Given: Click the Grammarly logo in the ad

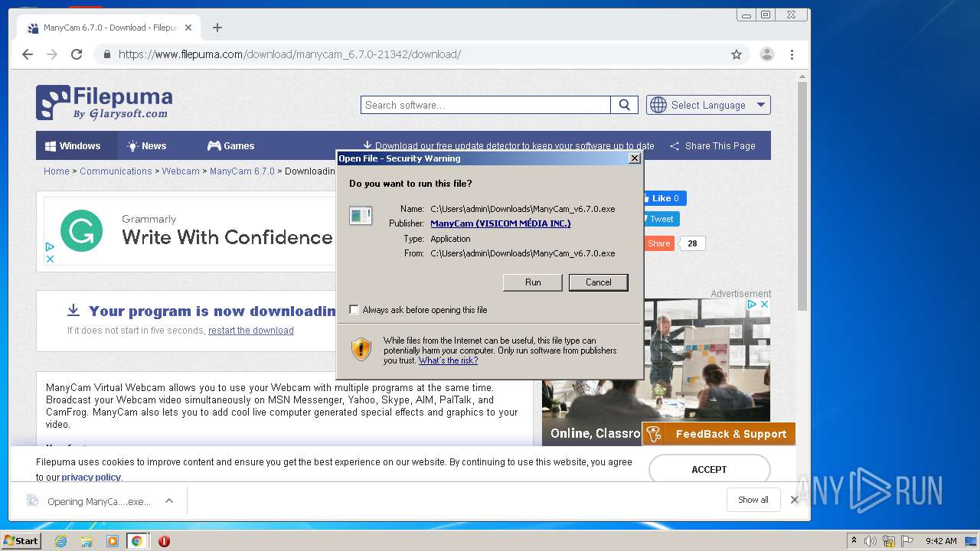Looking at the screenshot, I should click(x=82, y=230).
